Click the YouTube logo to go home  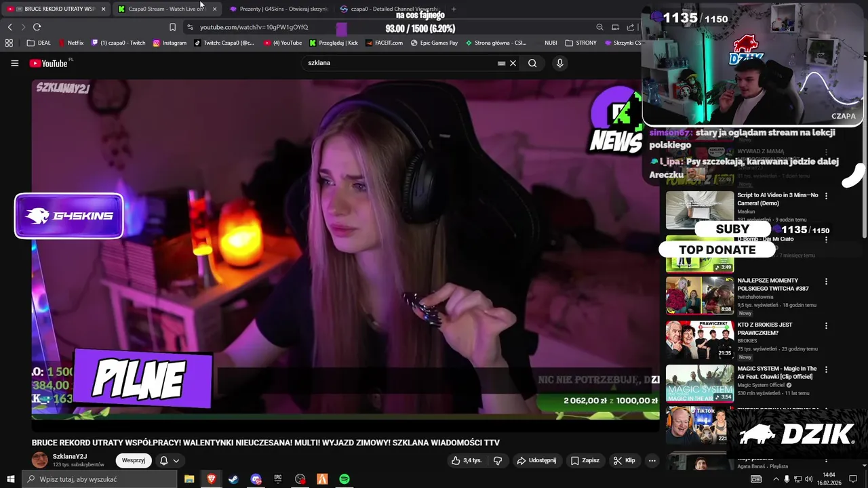coord(49,63)
